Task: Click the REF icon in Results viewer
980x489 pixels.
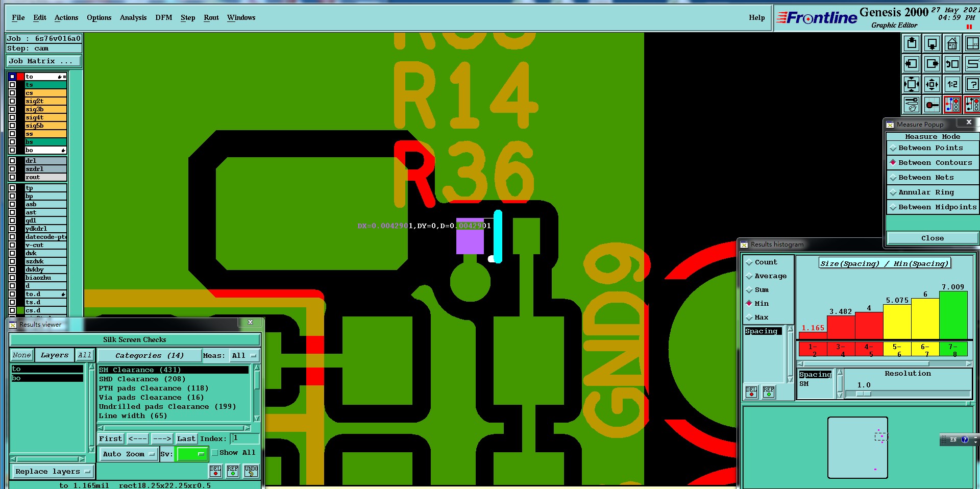Action: [233, 471]
